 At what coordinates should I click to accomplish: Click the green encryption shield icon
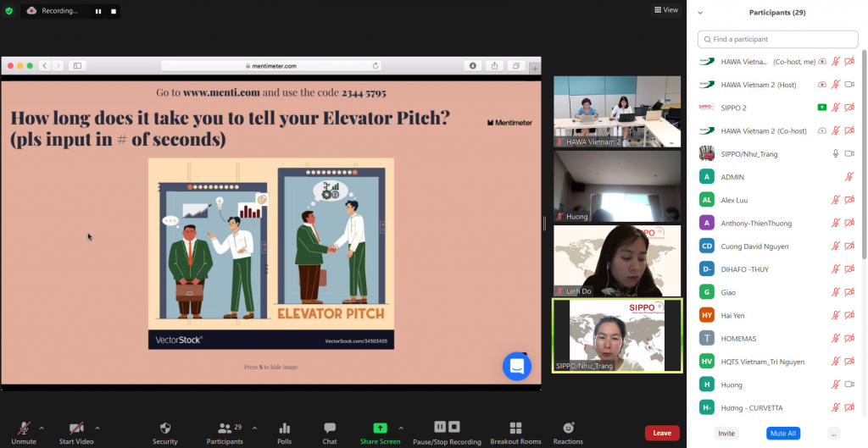[8, 11]
